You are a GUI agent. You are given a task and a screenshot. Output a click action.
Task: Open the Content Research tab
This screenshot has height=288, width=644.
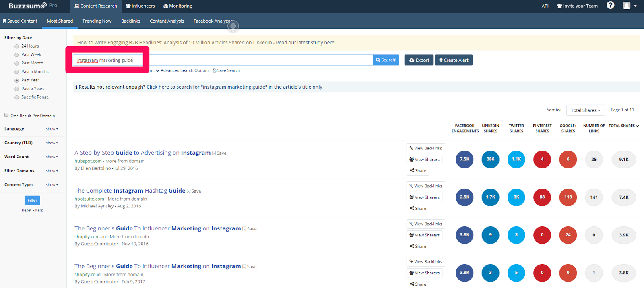96,6
